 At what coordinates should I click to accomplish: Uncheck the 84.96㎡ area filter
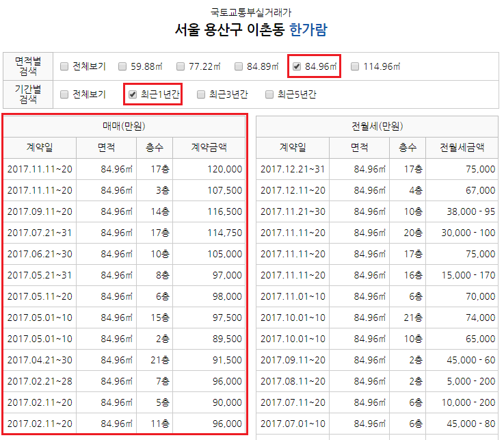[297, 66]
